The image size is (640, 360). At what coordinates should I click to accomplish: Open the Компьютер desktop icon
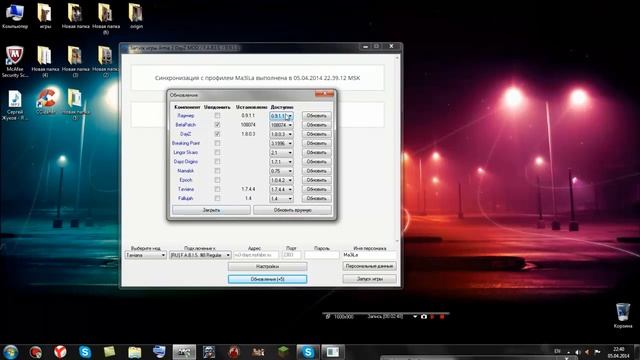[15, 16]
